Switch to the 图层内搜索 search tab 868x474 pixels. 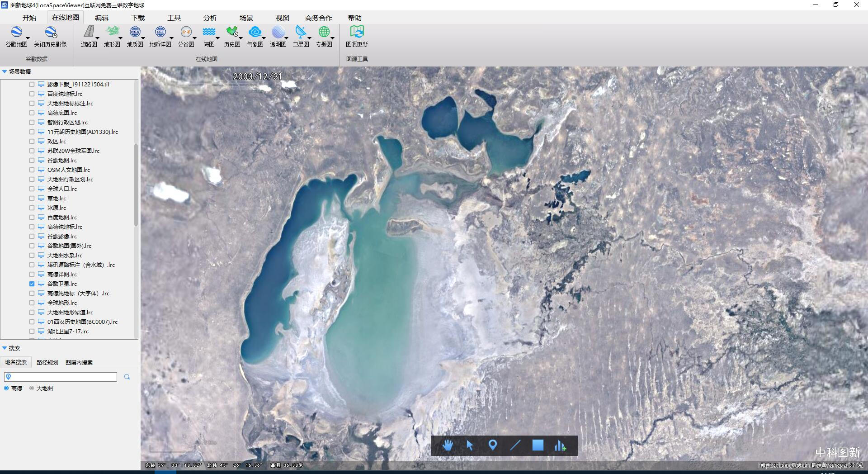pos(79,362)
